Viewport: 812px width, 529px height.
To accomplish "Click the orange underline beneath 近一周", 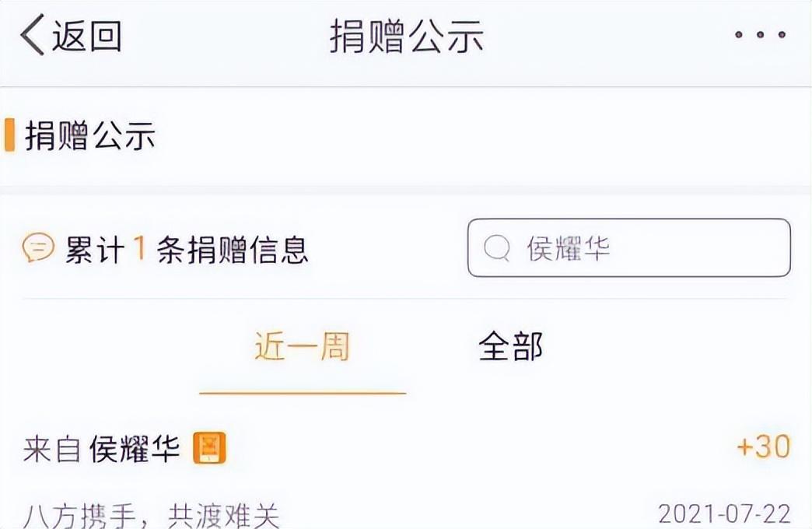I will click(x=303, y=393).
